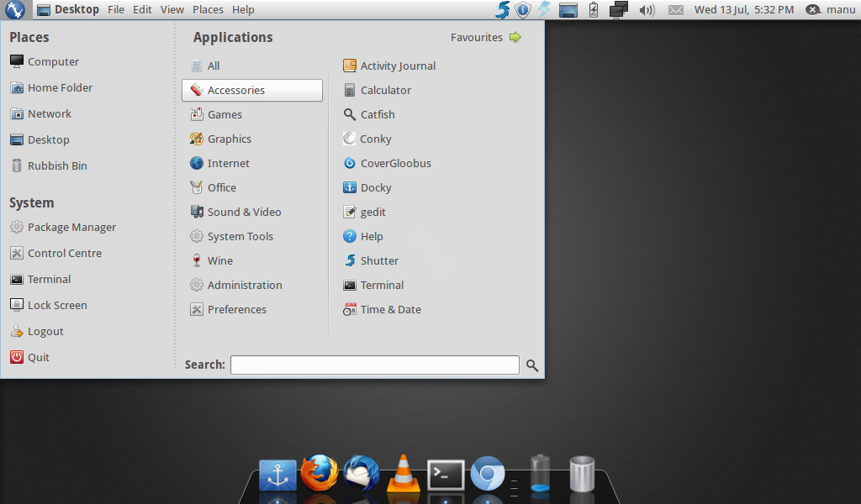This screenshot has height=504, width=861.
Task: Launch Conky from the list
Action: coord(367,139)
